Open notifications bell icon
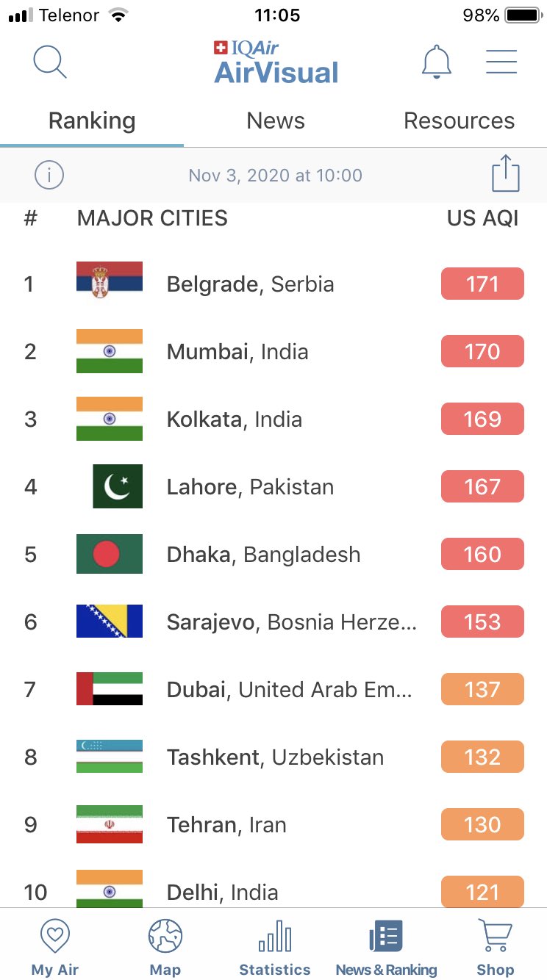547x980 pixels. [x=436, y=62]
